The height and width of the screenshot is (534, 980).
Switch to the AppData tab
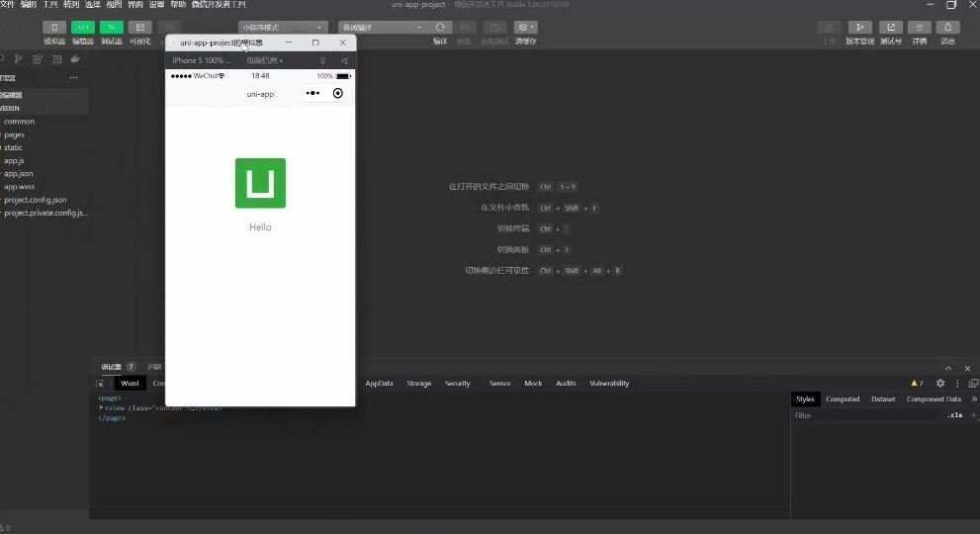(x=380, y=384)
